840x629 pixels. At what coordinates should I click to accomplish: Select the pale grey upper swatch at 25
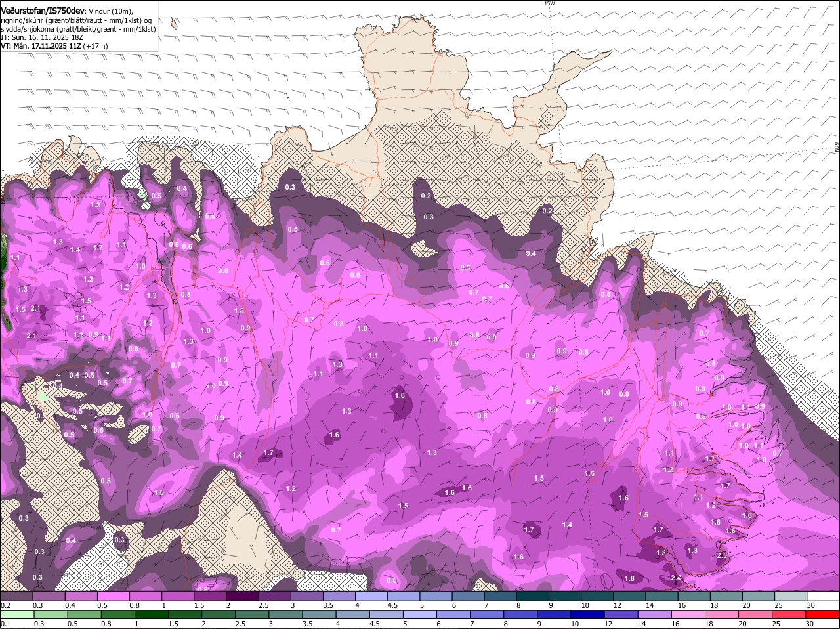point(791,596)
